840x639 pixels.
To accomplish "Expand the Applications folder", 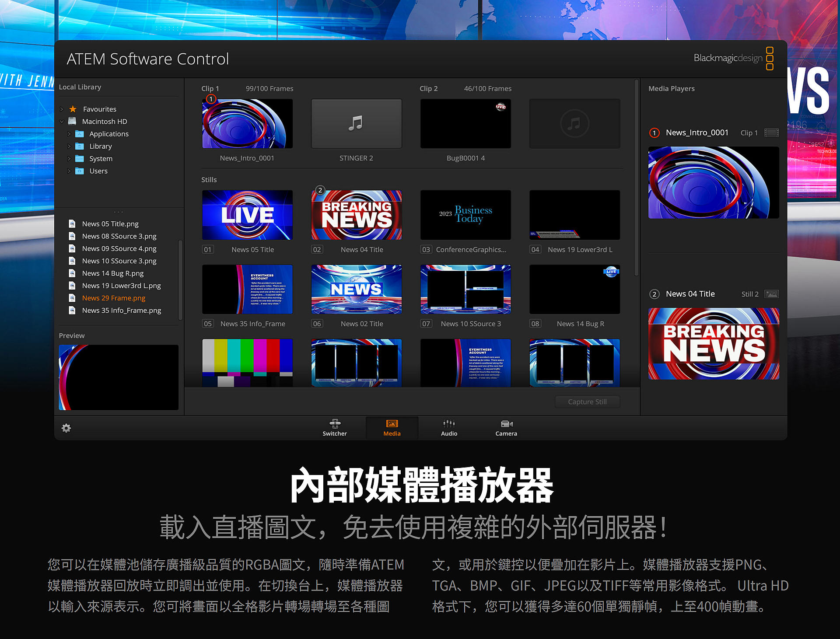I will click(69, 134).
